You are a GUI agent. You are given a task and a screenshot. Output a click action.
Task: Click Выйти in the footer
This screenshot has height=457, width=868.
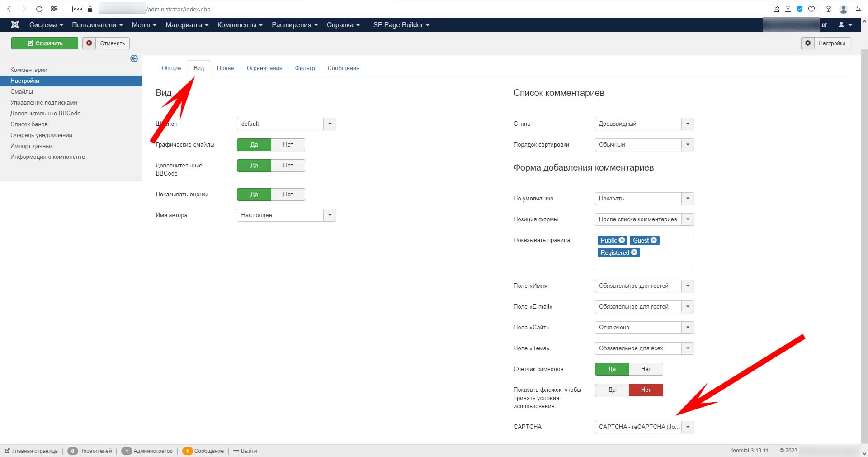[x=245, y=451]
